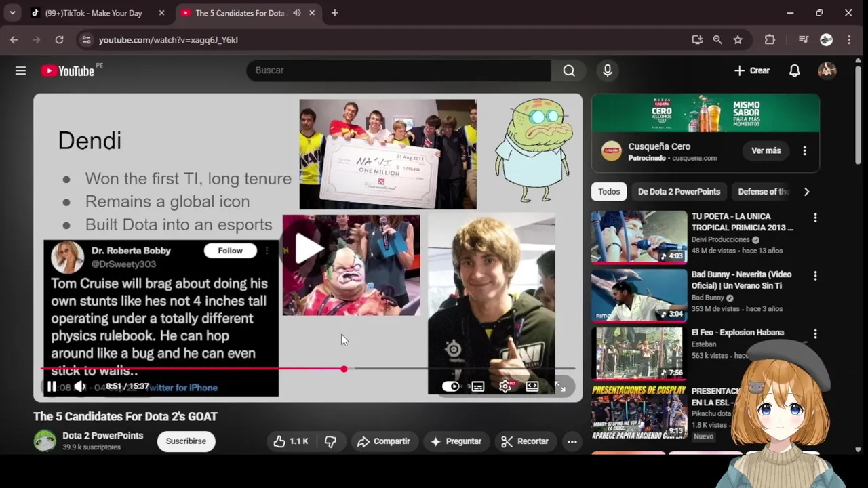This screenshot has height=488, width=868.
Task: Go back in the browser
Action: [14, 40]
